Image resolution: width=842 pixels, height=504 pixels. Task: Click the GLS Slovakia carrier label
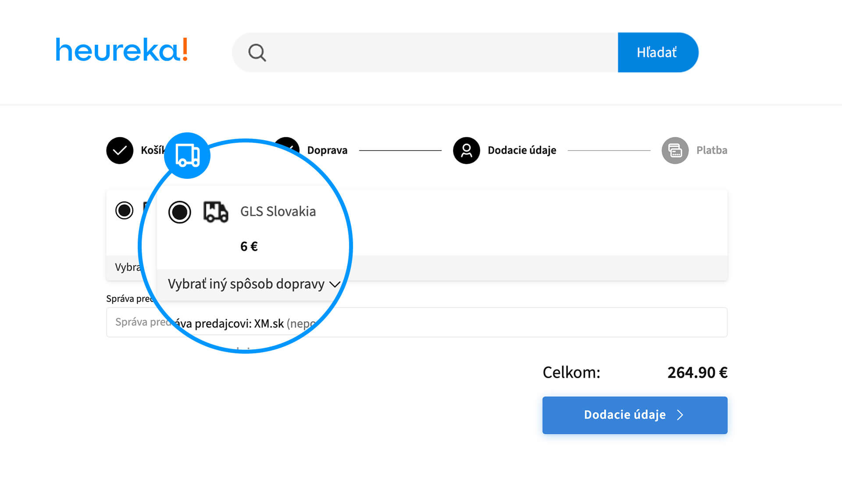278,212
